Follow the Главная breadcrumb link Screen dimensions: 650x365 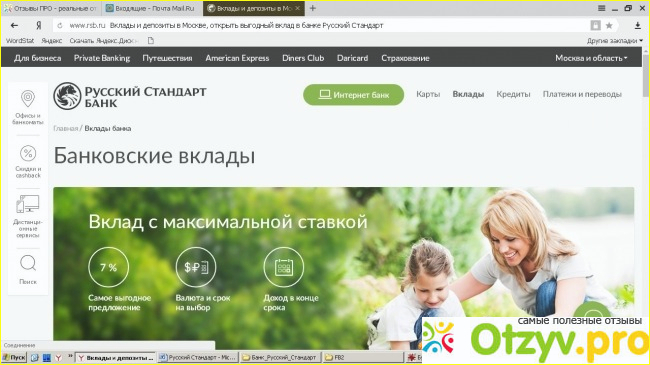[x=65, y=129]
